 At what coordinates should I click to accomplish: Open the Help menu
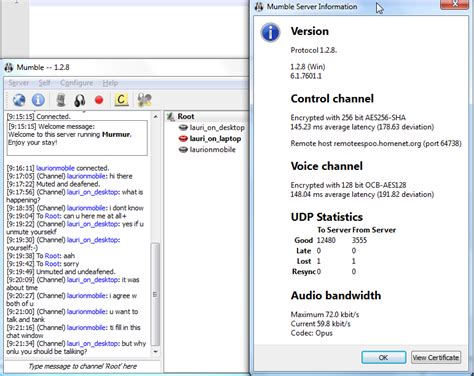pyautogui.click(x=110, y=83)
